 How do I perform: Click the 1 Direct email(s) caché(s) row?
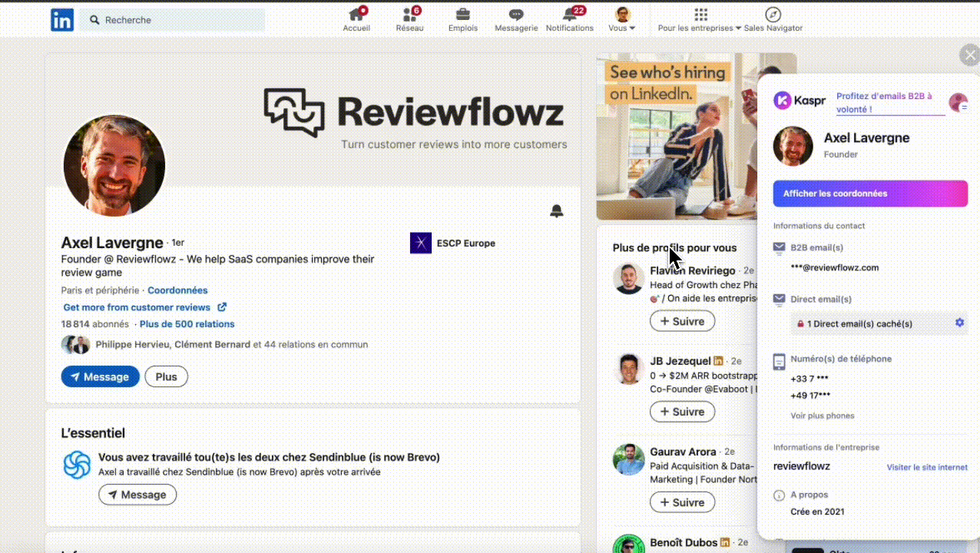(879, 323)
